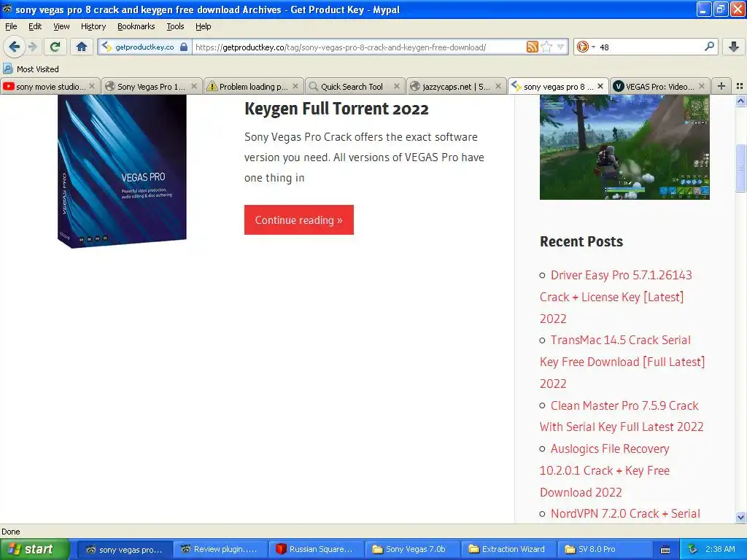Open the Downloads arrow button

pos(734,47)
